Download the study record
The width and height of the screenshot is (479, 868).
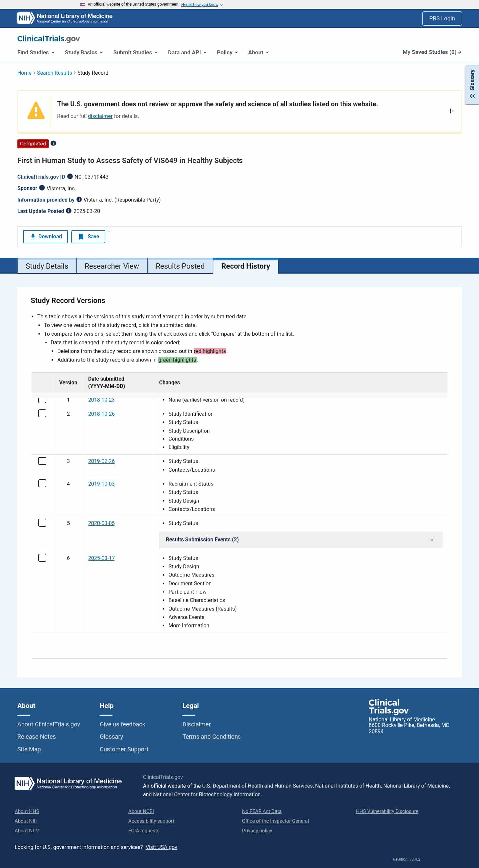click(x=46, y=236)
